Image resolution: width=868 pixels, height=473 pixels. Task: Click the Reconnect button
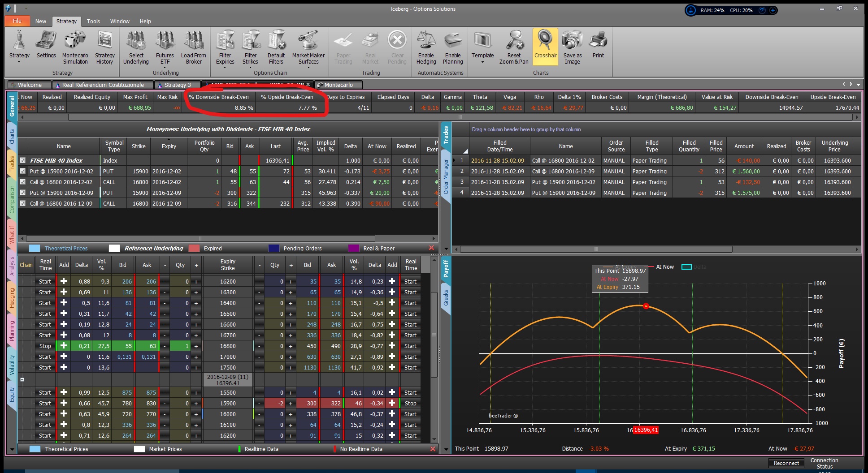786,463
